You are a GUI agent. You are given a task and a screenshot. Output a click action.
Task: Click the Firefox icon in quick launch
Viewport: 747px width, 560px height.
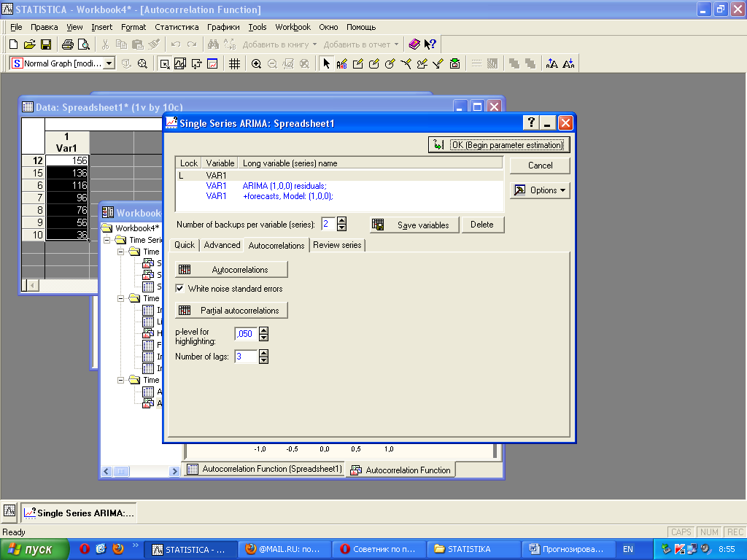tap(118, 548)
